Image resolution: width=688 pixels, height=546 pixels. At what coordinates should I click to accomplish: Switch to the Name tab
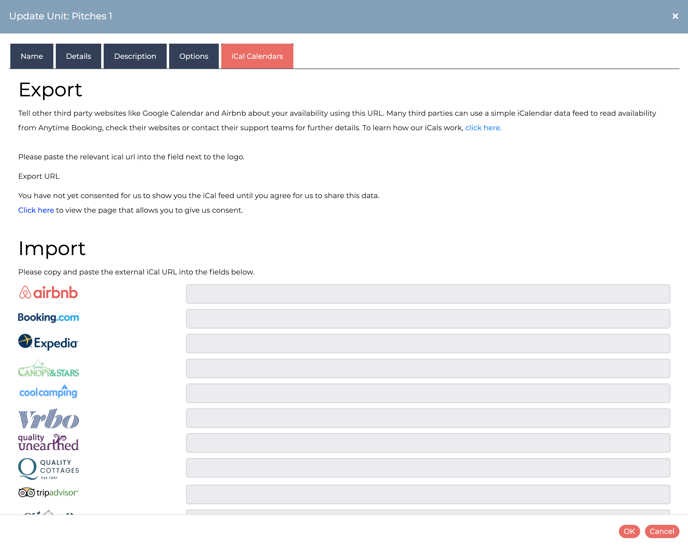[x=32, y=56]
